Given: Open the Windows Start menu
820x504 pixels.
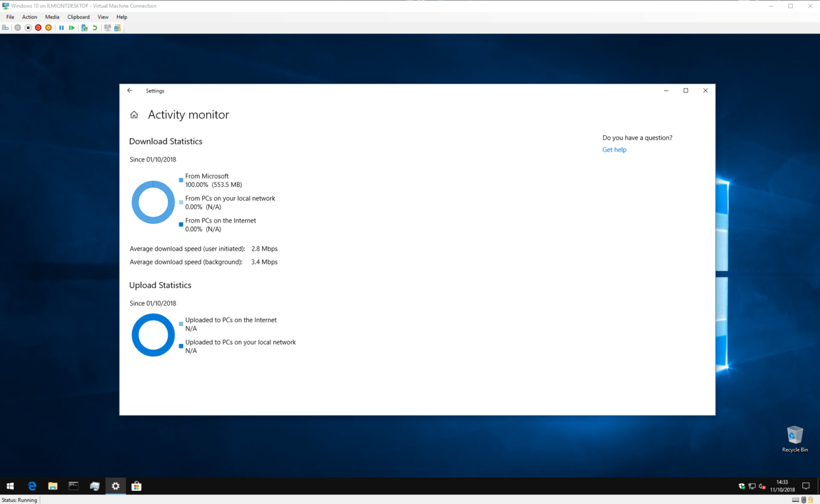Looking at the screenshot, I should coord(10,486).
